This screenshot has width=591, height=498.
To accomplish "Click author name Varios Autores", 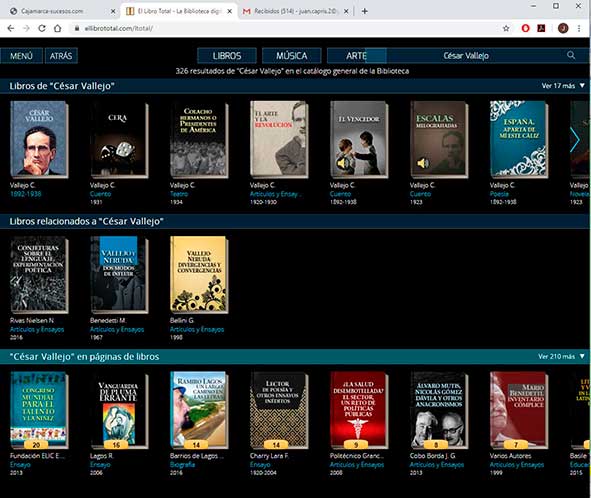I will click(x=510, y=456).
